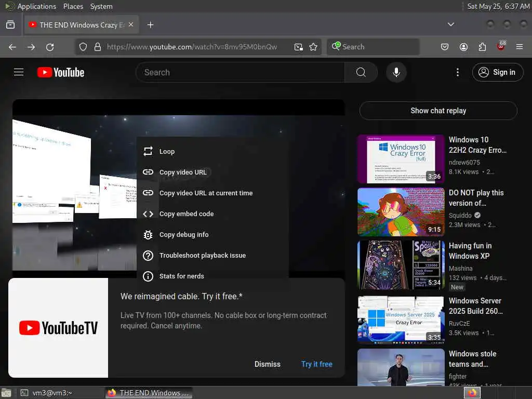
Task: Go back with browser back arrow
Action: (x=12, y=47)
